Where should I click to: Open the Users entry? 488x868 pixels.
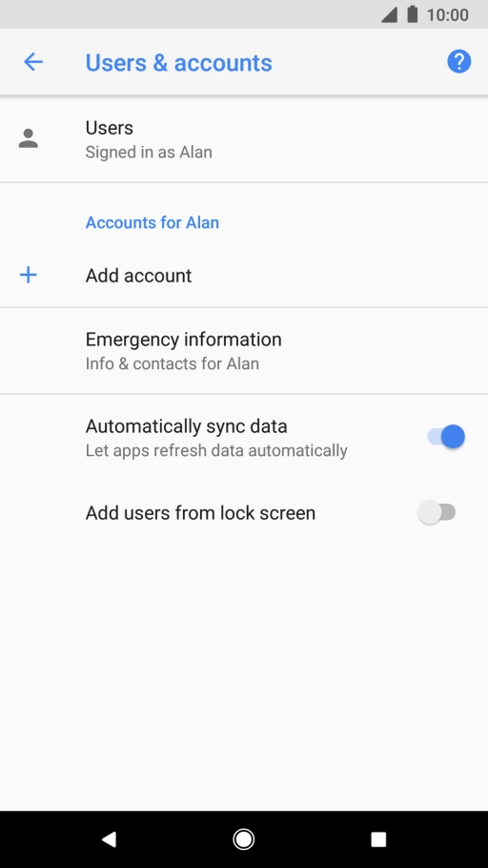[244, 139]
